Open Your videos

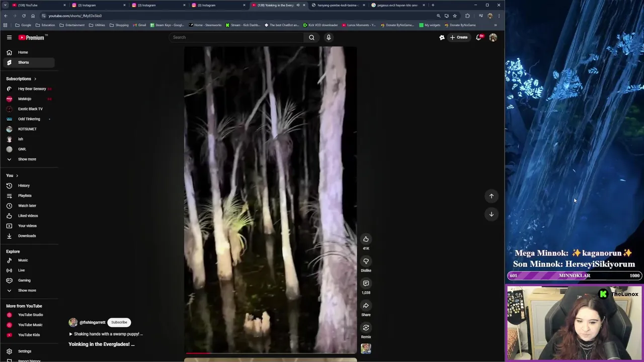[x=29, y=226]
